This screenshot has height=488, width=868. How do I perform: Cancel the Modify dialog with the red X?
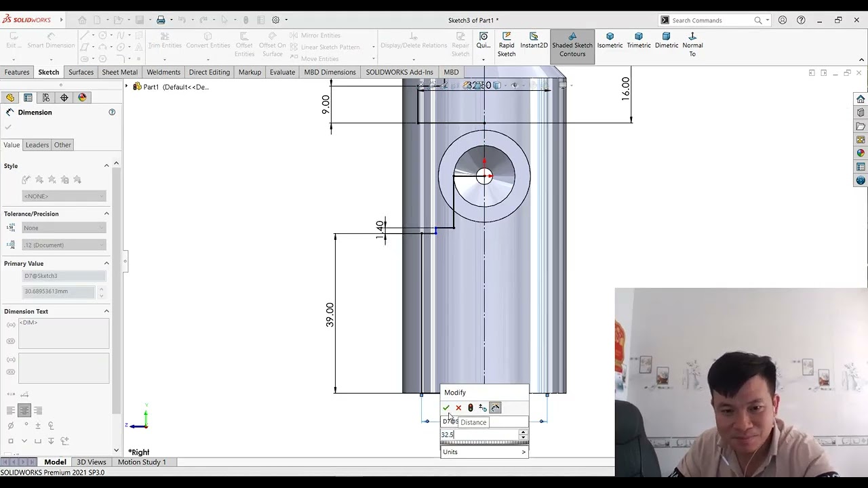pos(458,407)
